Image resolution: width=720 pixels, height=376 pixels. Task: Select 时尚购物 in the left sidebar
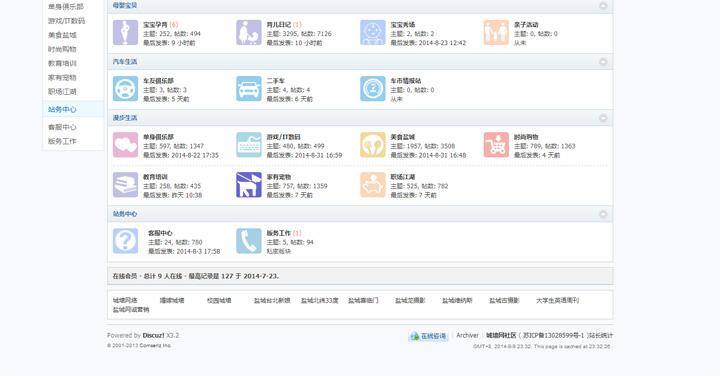tap(62, 49)
